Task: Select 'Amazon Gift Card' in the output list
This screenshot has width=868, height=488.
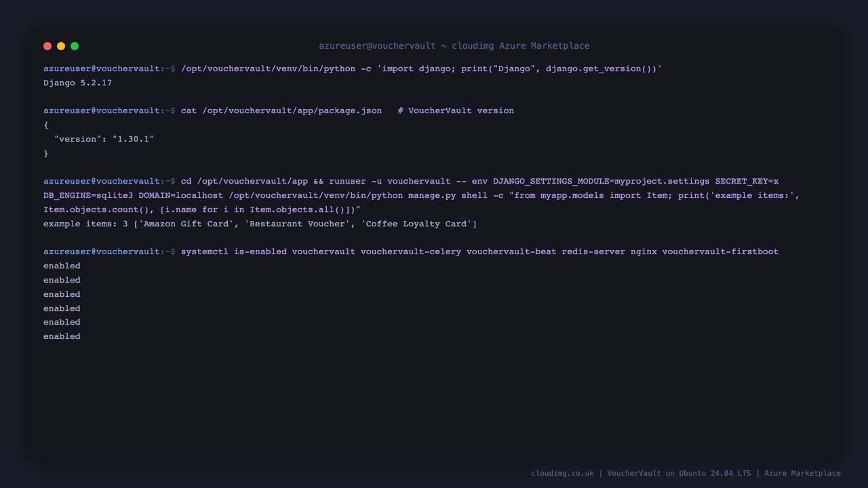Action: 186,224
